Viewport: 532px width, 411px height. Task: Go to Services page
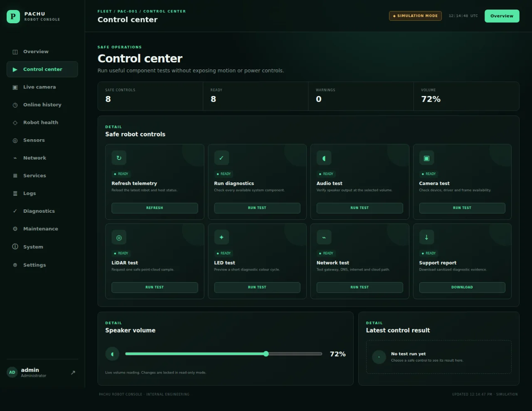click(42, 176)
